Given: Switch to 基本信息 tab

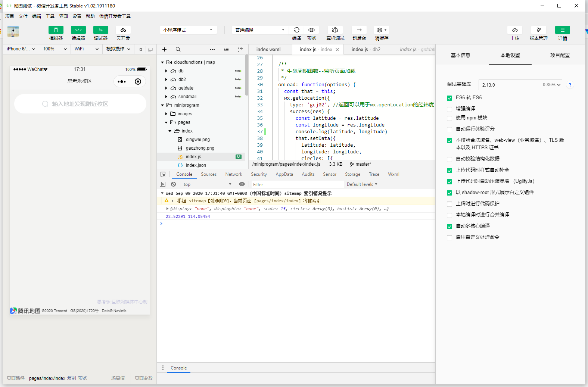Looking at the screenshot, I should pyautogui.click(x=460, y=55).
